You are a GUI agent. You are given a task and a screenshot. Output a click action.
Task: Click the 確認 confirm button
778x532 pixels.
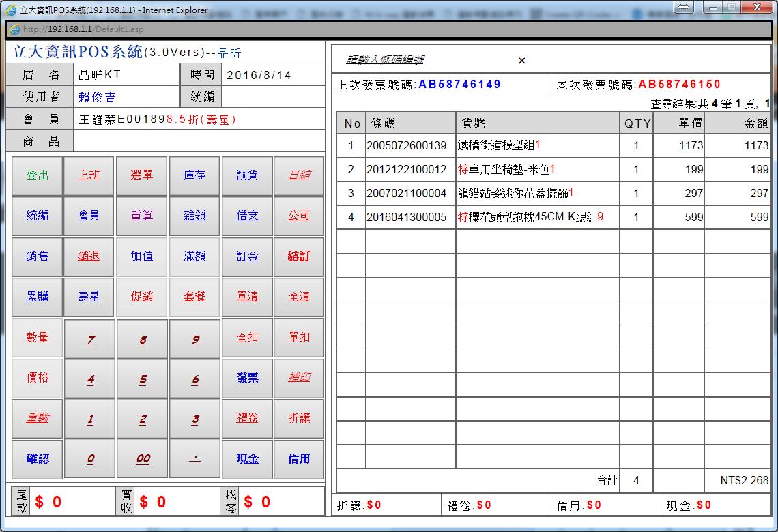[x=38, y=459]
